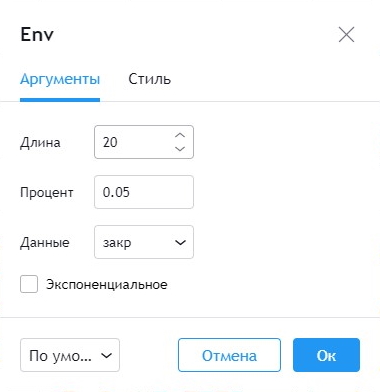Switch to the Стиль tab
Screen dimensions: 380x392
tap(150, 79)
